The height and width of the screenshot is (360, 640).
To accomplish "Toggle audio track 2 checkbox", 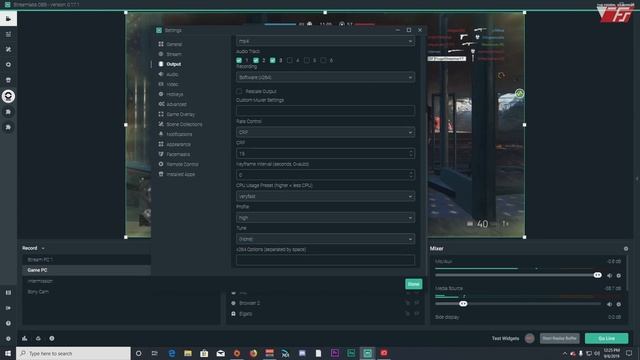I will click(256, 60).
